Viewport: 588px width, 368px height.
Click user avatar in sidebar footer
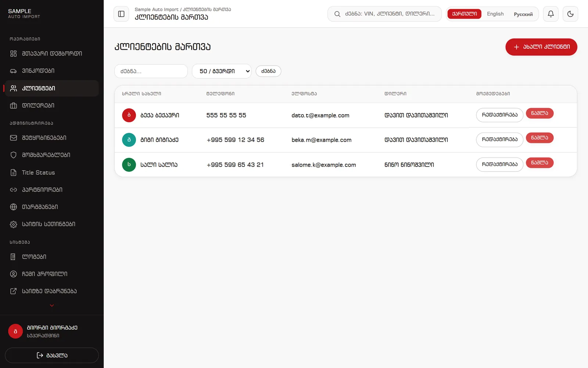click(x=15, y=331)
